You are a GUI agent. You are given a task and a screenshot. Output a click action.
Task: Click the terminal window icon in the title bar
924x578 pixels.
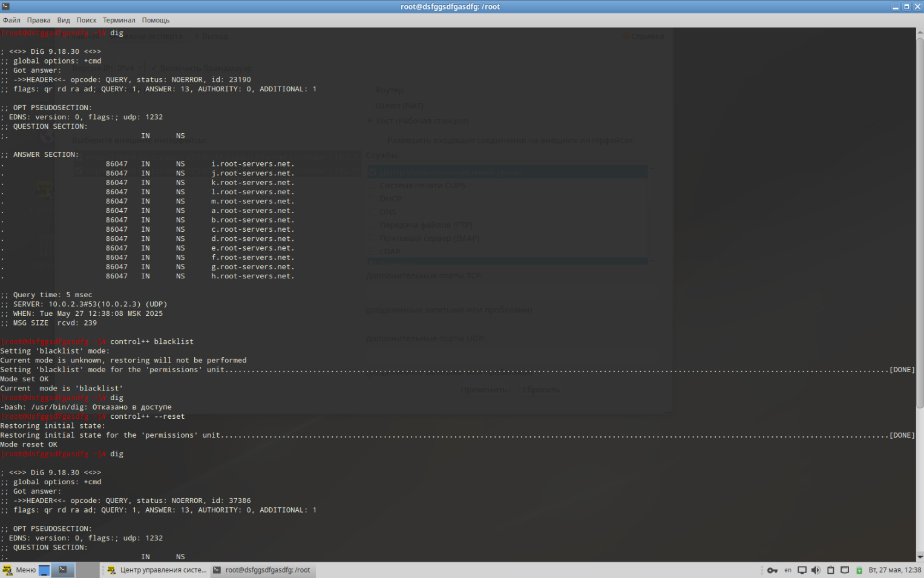[x=5, y=7]
